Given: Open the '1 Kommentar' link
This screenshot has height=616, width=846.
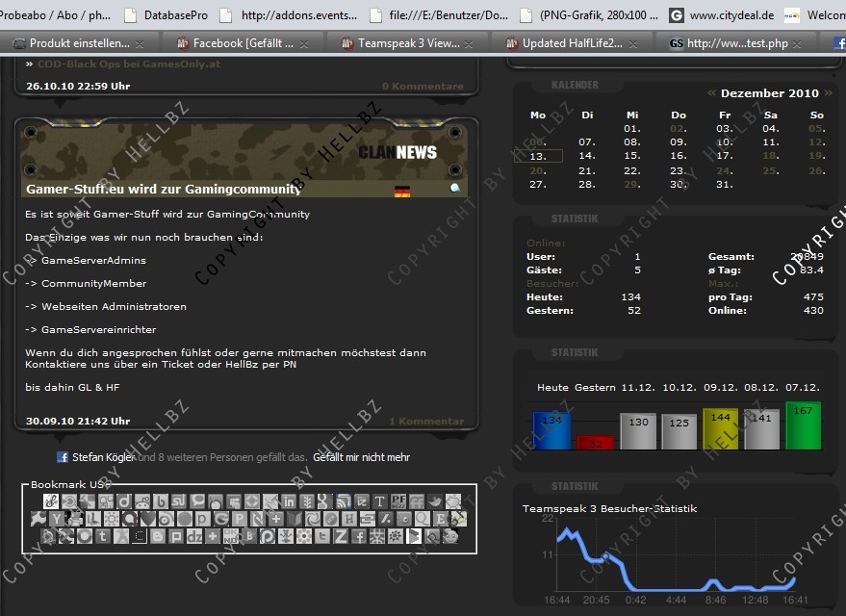Looking at the screenshot, I should pyautogui.click(x=425, y=421).
